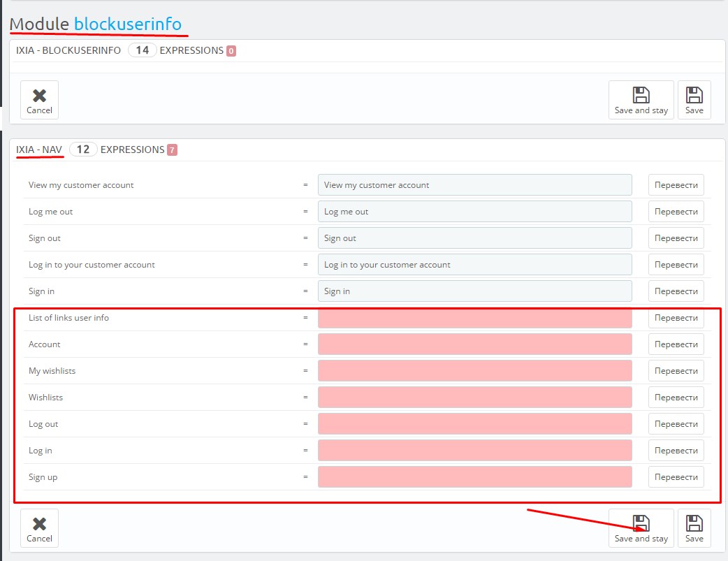728x561 pixels.
Task: Click Перевести for Sign in row
Action: 676,291
